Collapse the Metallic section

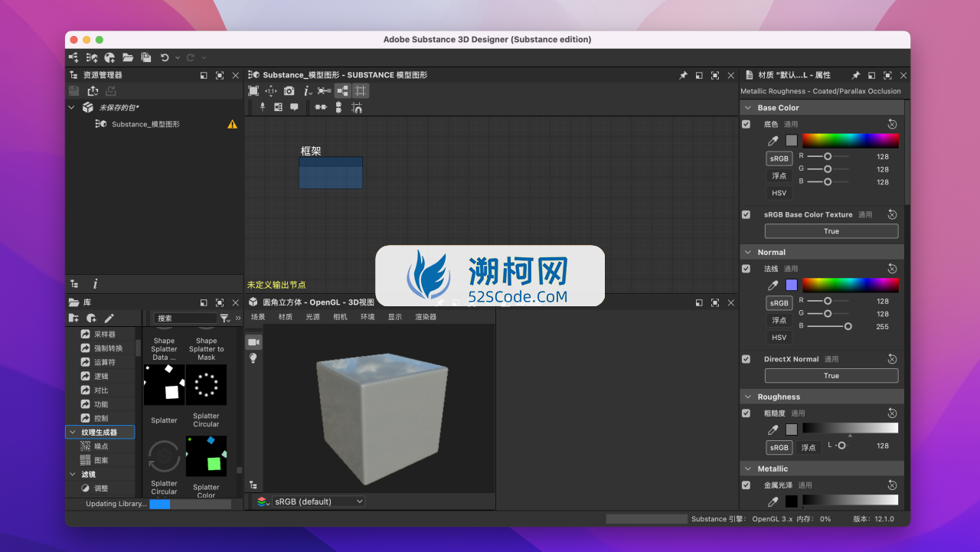click(x=747, y=469)
